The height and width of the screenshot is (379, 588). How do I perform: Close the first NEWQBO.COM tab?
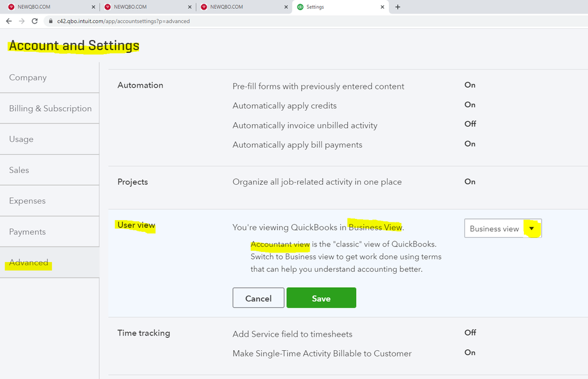(x=94, y=7)
